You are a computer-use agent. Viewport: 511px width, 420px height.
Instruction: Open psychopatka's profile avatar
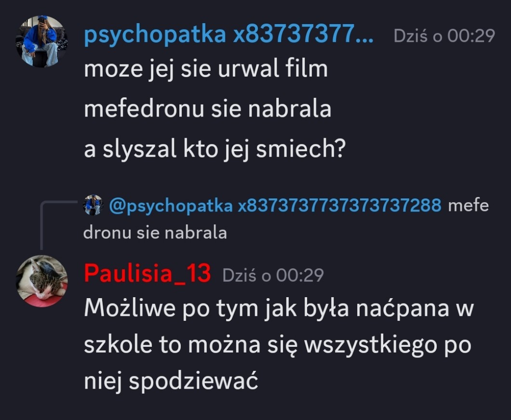(x=42, y=42)
